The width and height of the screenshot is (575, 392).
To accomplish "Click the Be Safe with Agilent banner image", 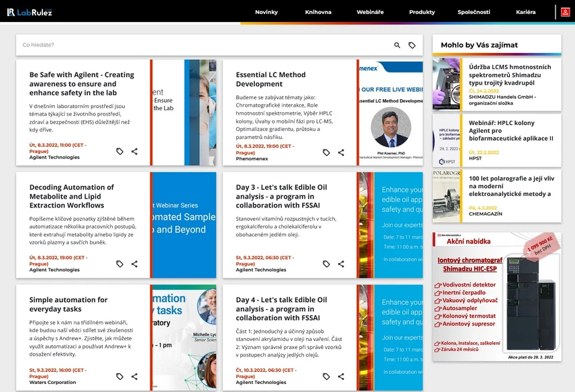I will click(x=184, y=113).
